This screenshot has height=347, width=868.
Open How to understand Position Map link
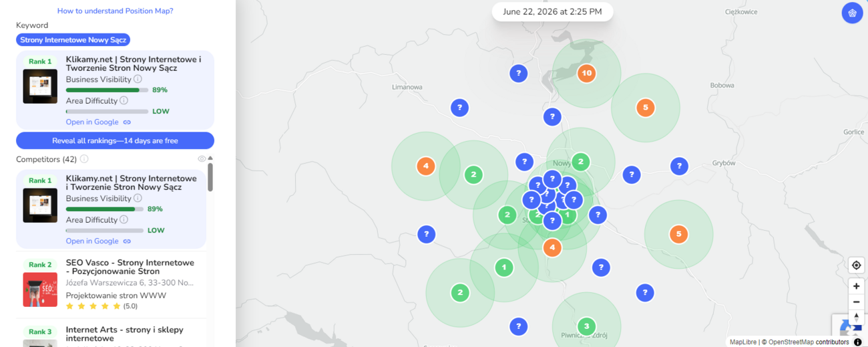(115, 11)
